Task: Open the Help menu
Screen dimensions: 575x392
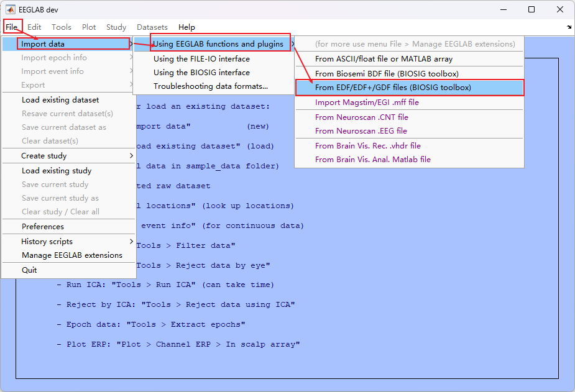Action: tap(186, 27)
